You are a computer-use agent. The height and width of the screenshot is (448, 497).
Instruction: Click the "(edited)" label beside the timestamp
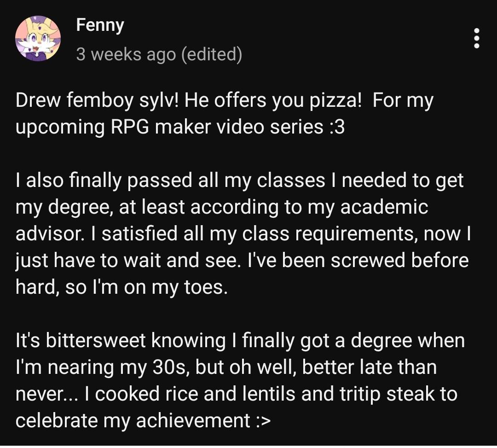coord(211,54)
